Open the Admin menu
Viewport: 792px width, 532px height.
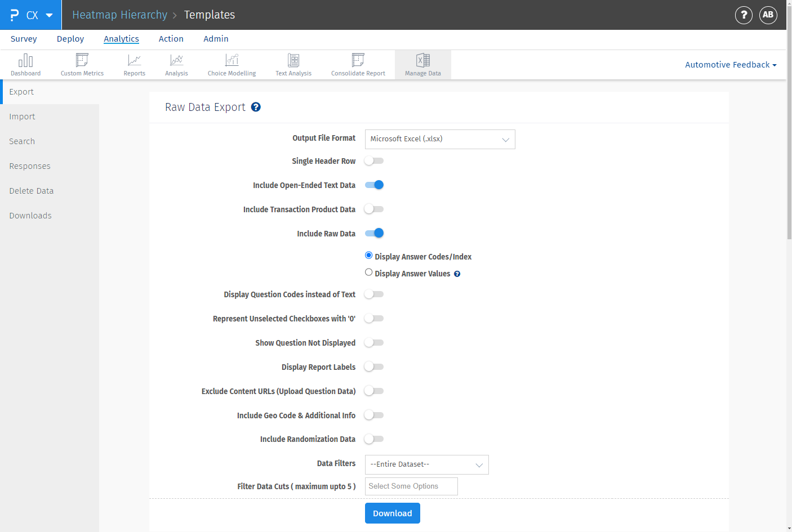click(216, 39)
